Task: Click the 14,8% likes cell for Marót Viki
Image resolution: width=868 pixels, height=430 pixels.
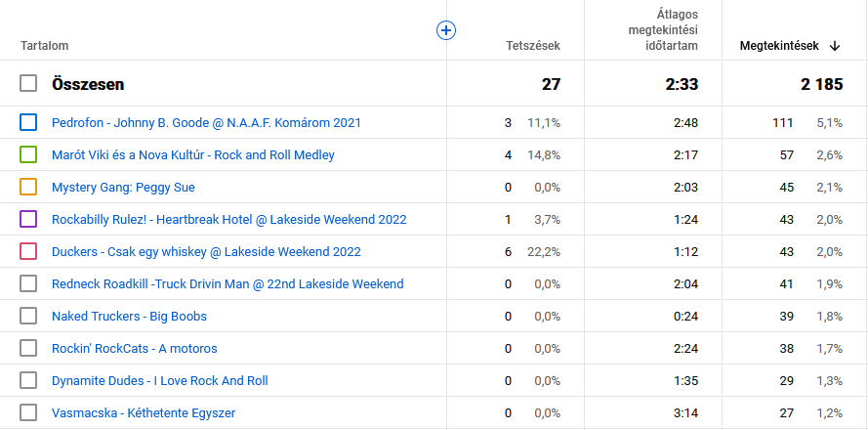Action: point(544,154)
